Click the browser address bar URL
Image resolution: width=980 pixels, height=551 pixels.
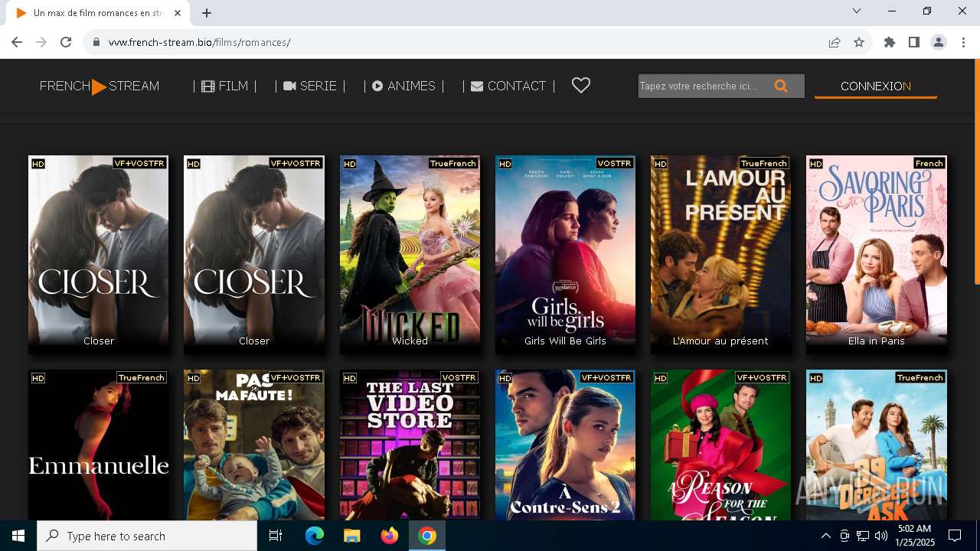click(200, 42)
